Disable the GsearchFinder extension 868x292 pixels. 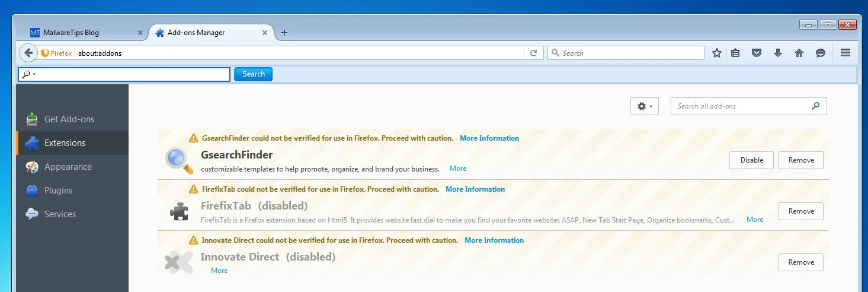click(752, 160)
